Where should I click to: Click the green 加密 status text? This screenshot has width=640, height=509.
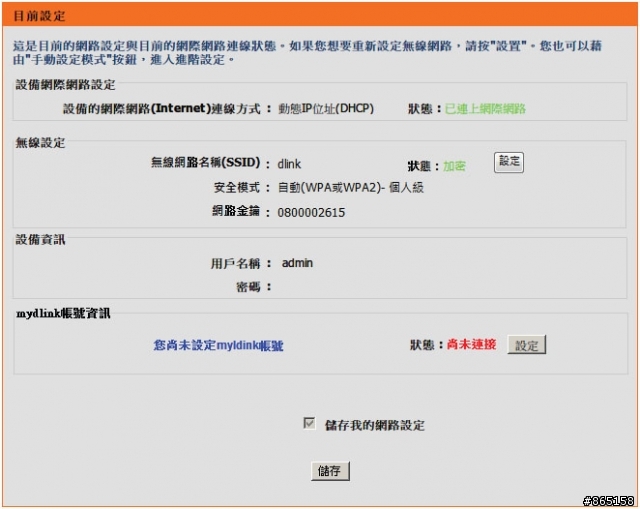[x=454, y=166]
